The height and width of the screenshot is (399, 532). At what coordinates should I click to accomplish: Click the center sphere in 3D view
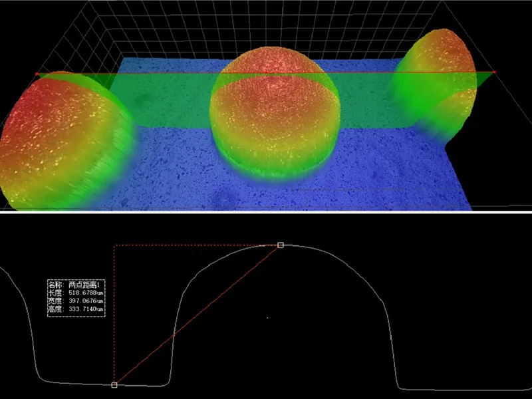point(275,113)
